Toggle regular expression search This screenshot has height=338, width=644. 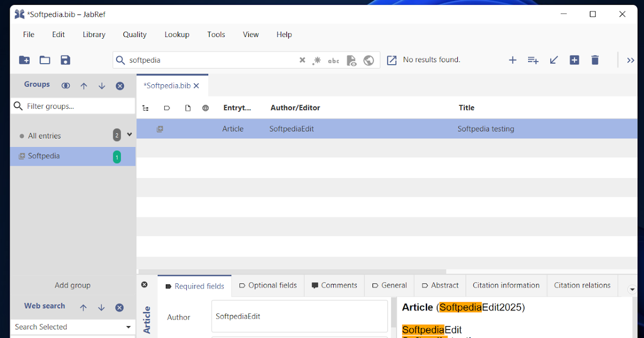point(317,60)
